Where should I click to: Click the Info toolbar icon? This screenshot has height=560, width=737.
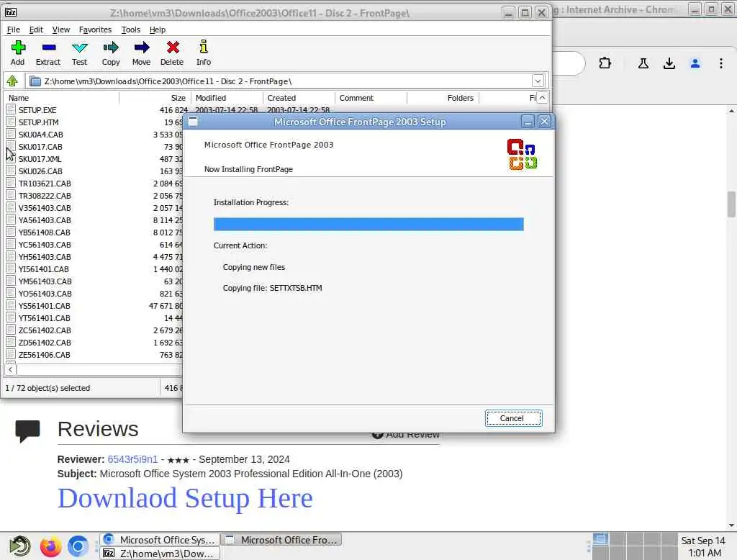point(204,47)
